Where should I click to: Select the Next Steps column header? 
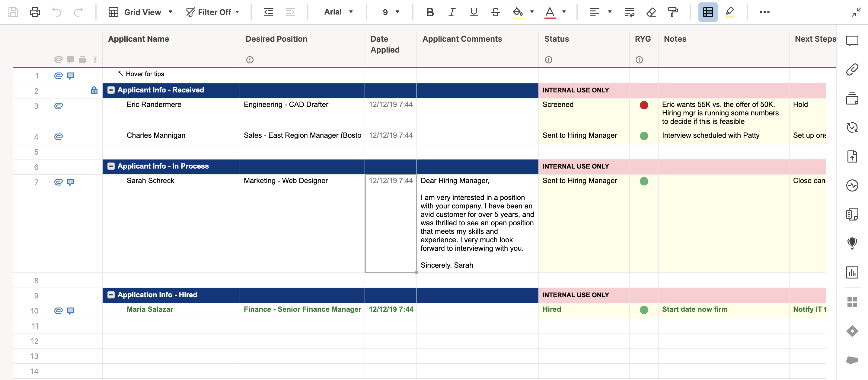[812, 50]
